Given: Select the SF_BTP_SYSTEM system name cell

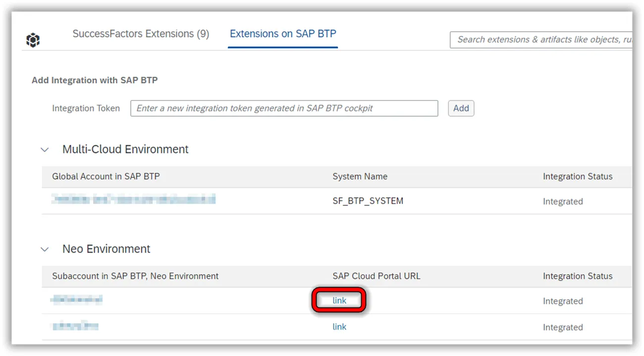Looking at the screenshot, I should coord(368,201).
